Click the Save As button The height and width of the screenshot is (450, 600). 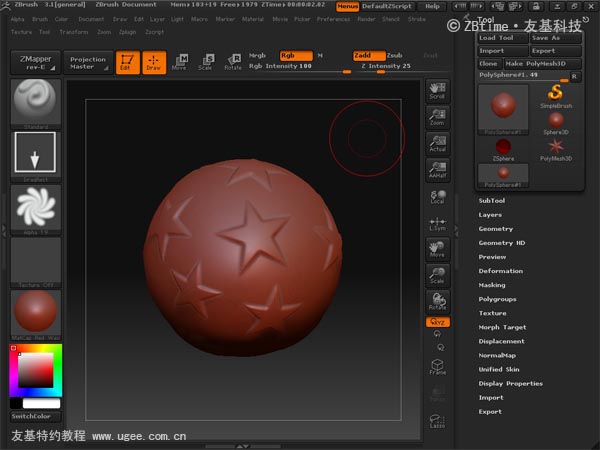(x=556, y=38)
